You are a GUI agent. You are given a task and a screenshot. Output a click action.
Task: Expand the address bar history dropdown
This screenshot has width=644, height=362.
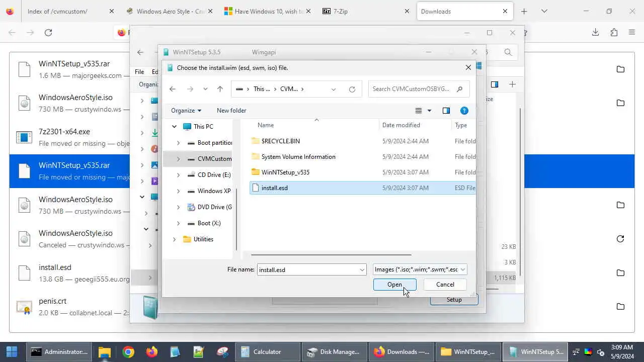point(334,89)
